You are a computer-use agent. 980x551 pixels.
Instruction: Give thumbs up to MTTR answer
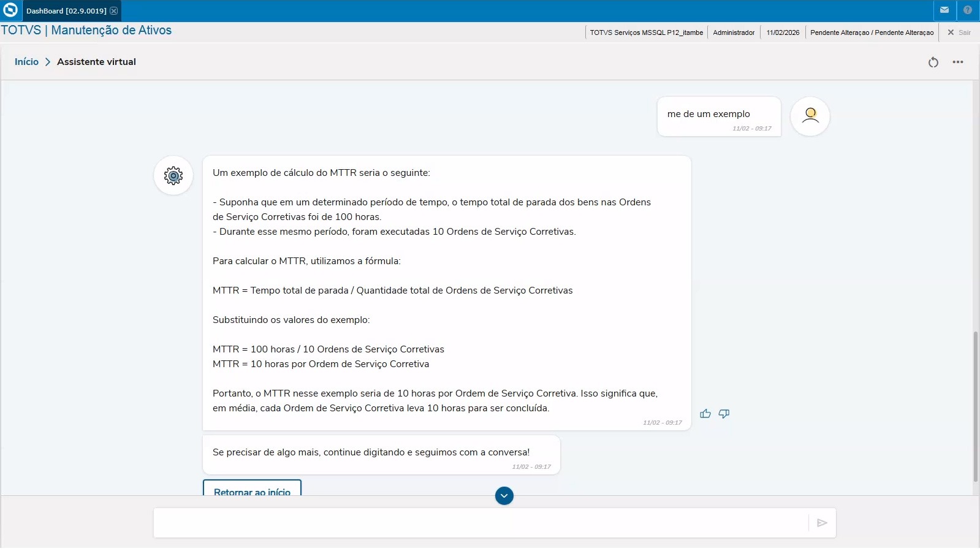coord(705,414)
